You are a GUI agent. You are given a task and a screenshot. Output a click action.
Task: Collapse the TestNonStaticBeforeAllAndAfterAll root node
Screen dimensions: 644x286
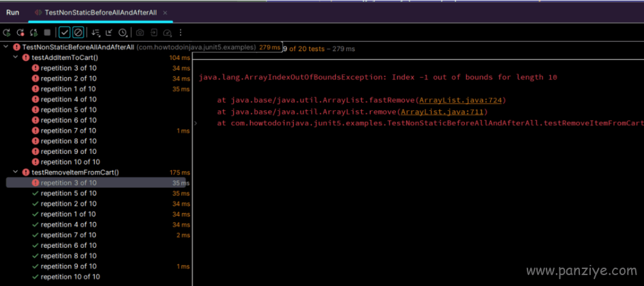tap(5, 47)
